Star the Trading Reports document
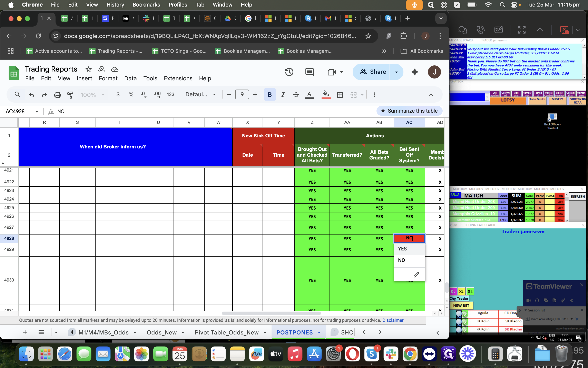The height and width of the screenshot is (368, 588). [x=88, y=69]
